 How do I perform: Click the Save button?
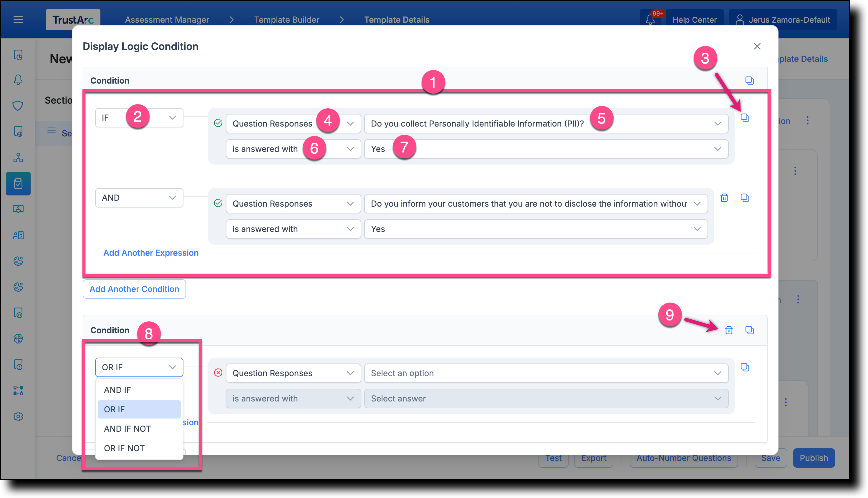[771, 458]
